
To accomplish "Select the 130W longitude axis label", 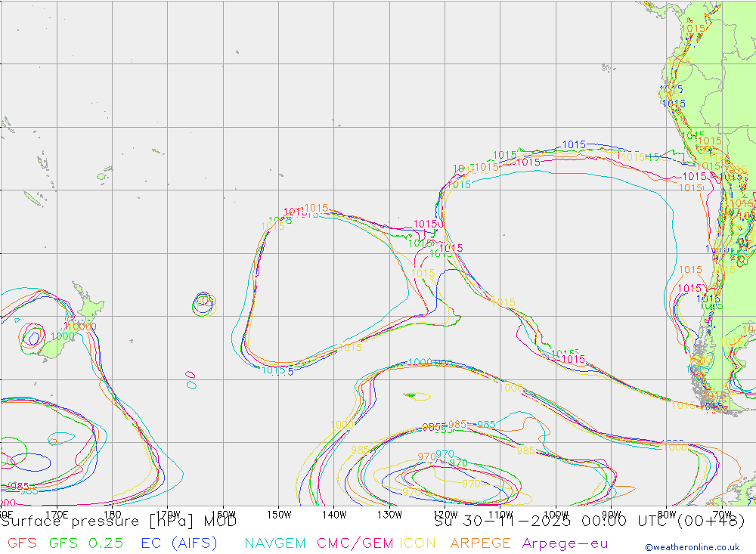I will pos(389,515).
